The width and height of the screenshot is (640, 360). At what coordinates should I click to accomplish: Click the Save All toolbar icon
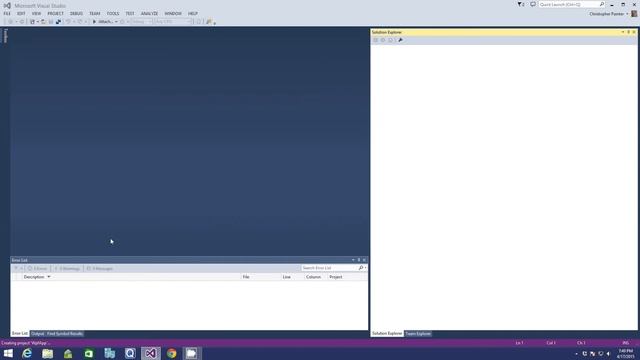(x=58, y=22)
